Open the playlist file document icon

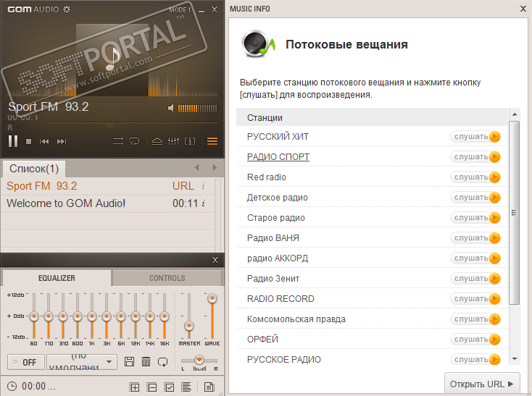(209, 387)
